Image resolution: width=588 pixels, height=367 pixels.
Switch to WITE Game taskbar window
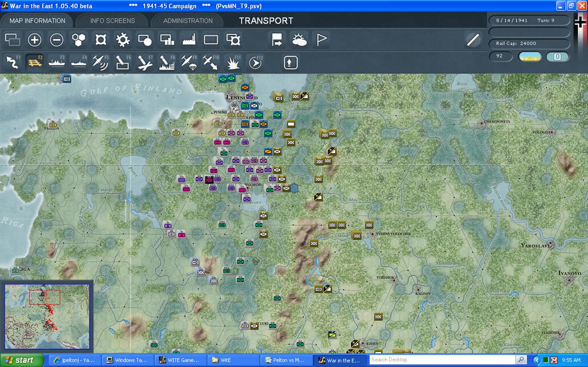coord(180,360)
